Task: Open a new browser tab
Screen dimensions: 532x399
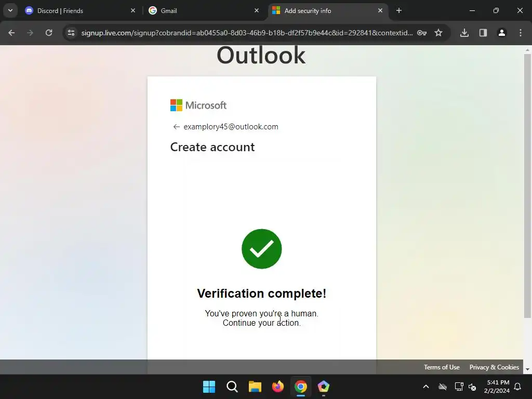Action: click(x=399, y=11)
